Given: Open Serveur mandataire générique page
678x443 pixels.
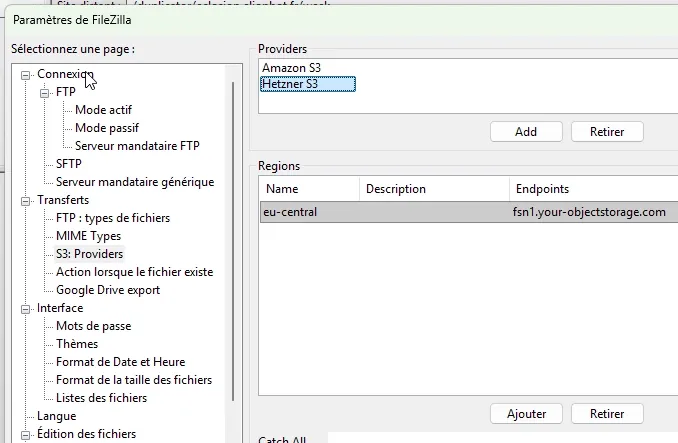Looking at the screenshot, I should coord(135,182).
